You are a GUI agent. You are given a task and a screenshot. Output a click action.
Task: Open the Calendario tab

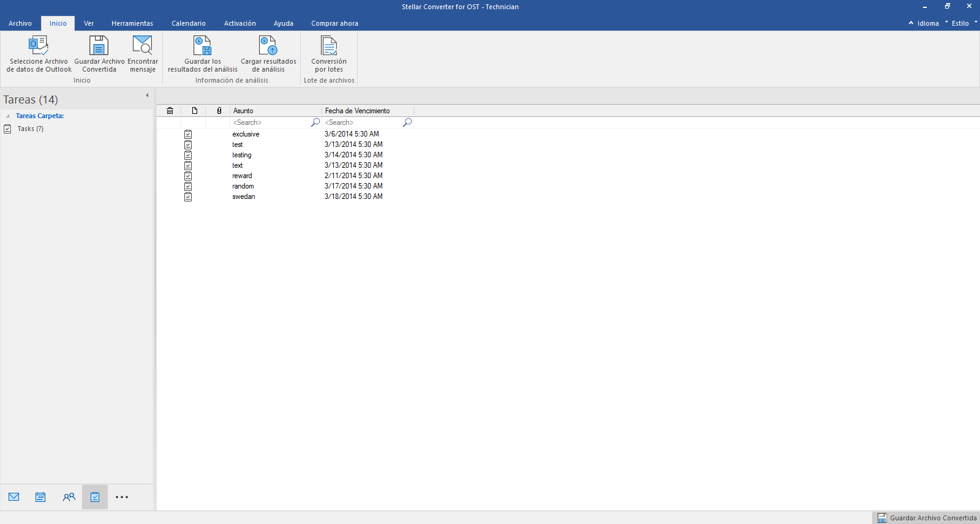point(189,23)
